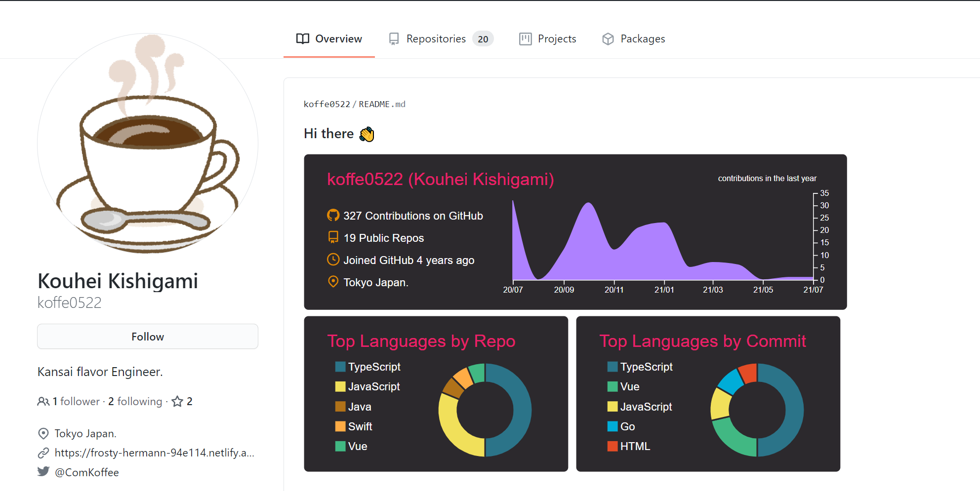View the 1 follower list

click(76, 402)
